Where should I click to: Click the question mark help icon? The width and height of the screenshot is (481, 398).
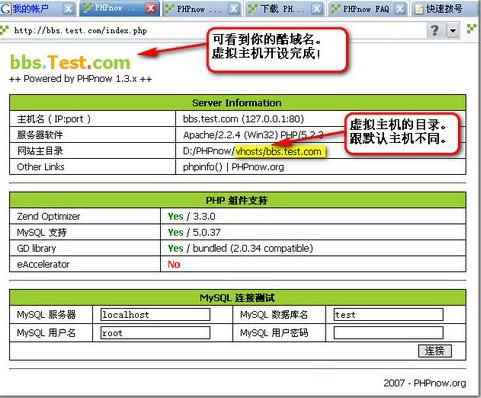tap(435, 30)
